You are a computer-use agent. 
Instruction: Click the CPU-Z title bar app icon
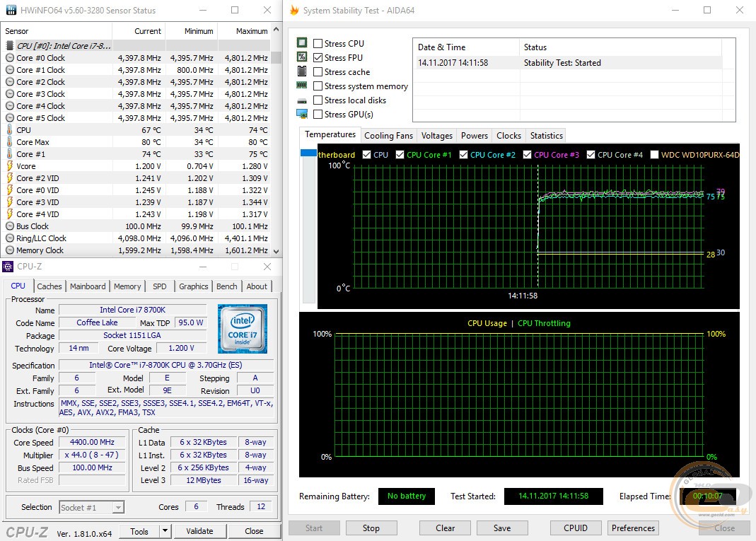pos(8,266)
